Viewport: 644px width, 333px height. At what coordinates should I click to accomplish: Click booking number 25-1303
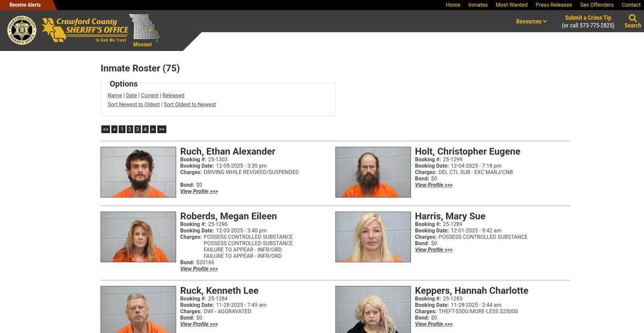tap(218, 160)
